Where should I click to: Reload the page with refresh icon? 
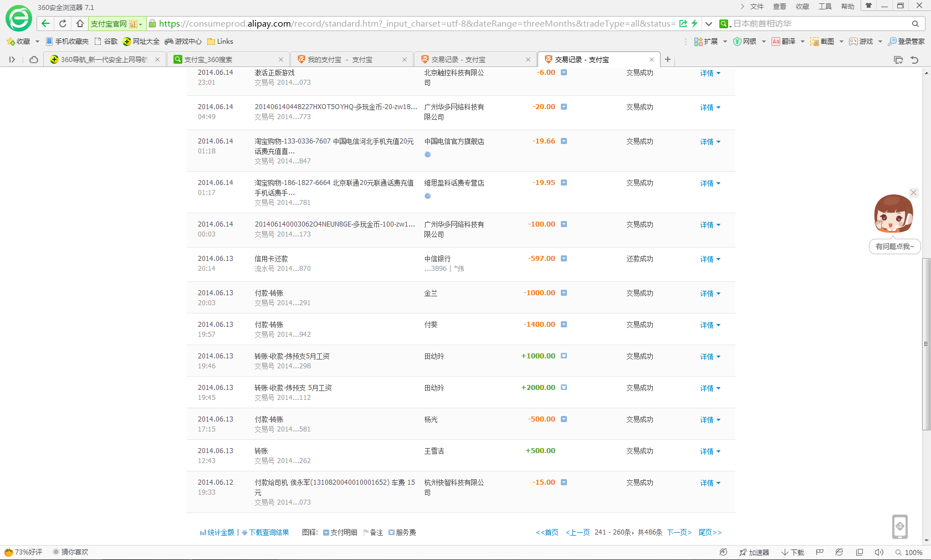point(63,23)
